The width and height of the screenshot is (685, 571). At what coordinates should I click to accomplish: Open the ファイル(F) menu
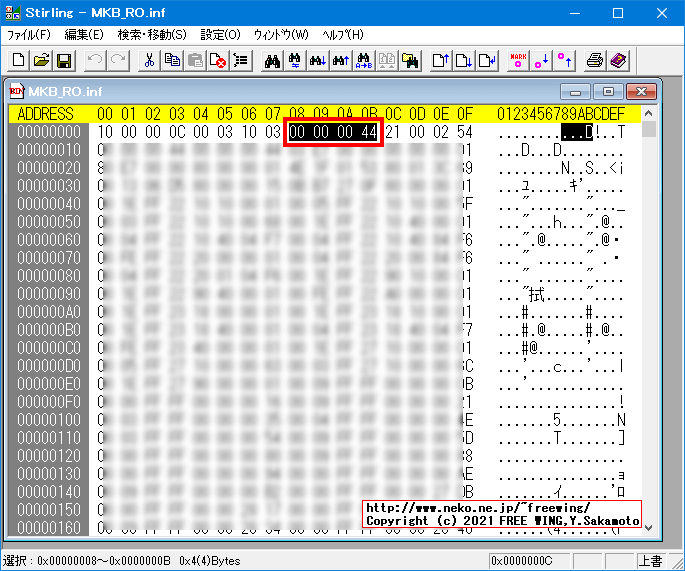click(x=29, y=35)
